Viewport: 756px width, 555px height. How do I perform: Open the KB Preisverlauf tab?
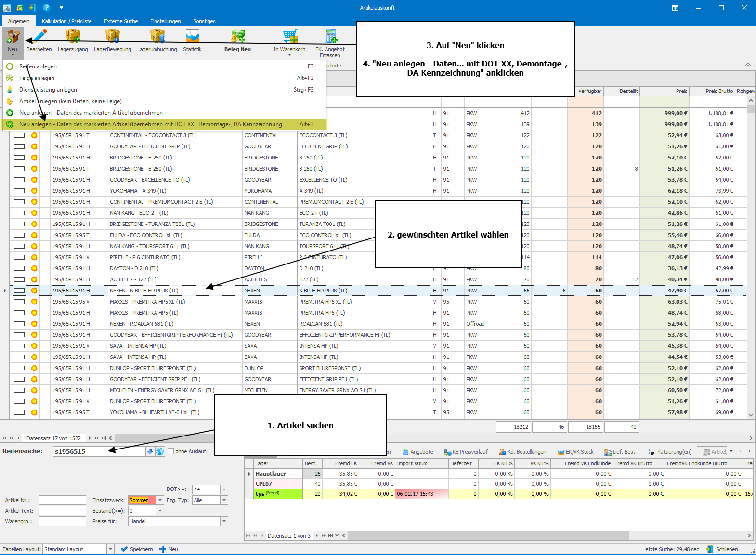(466, 452)
